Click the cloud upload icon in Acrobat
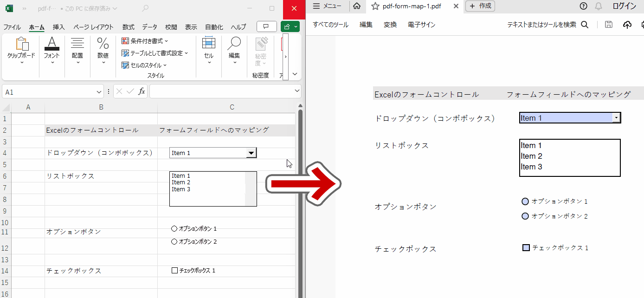644x298 pixels. point(627,25)
